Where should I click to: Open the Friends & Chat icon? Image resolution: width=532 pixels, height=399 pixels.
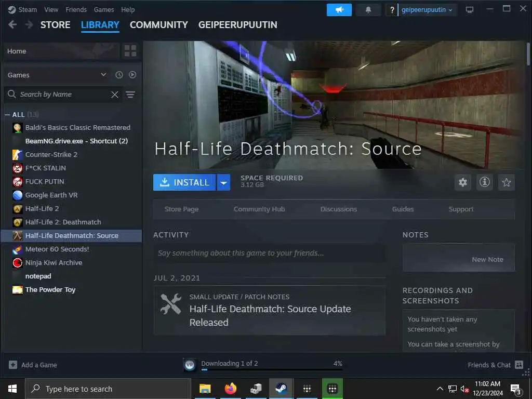(x=519, y=365)
